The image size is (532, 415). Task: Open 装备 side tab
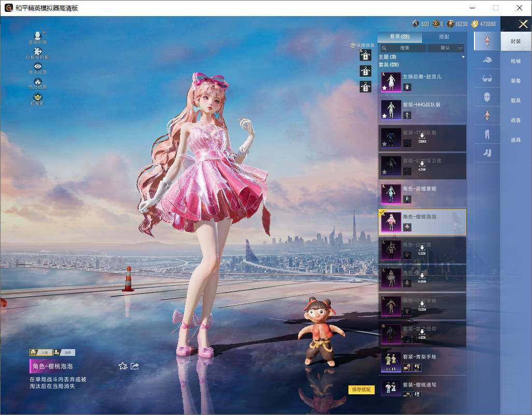[516, 81]
